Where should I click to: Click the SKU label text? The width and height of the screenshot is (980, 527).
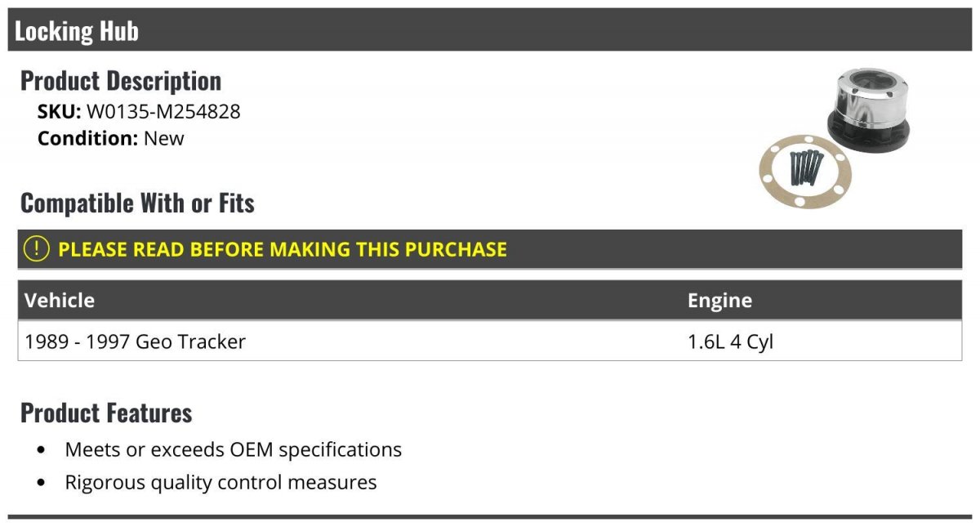point(60,112)
